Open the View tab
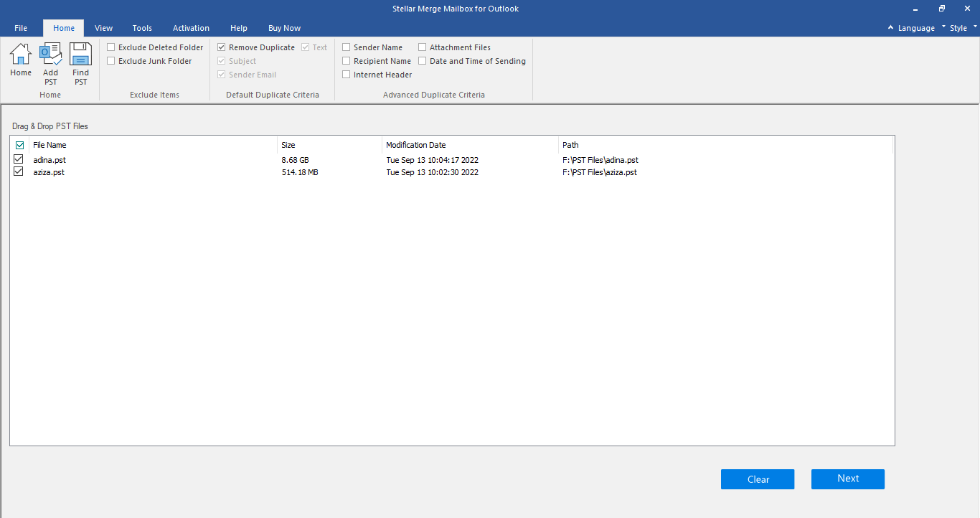980x518 pixels. [x=104, y=28]
